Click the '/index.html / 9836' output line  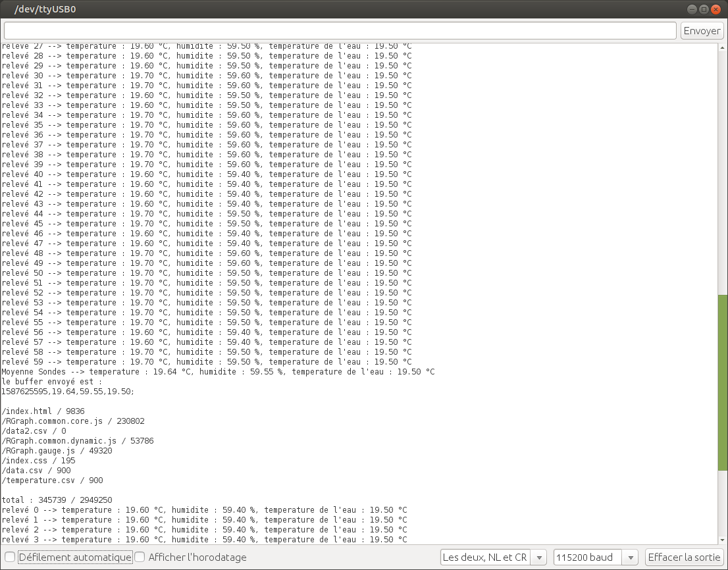tap(43, 411)
